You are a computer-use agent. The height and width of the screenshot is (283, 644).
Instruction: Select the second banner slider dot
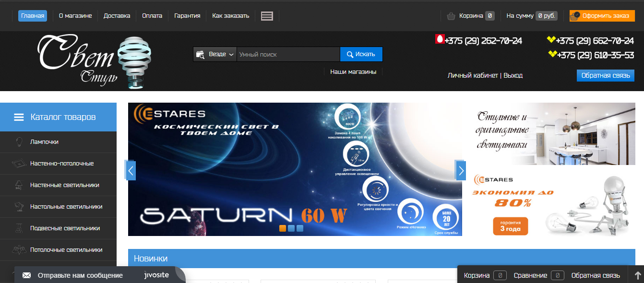click(x=291, y=228)
